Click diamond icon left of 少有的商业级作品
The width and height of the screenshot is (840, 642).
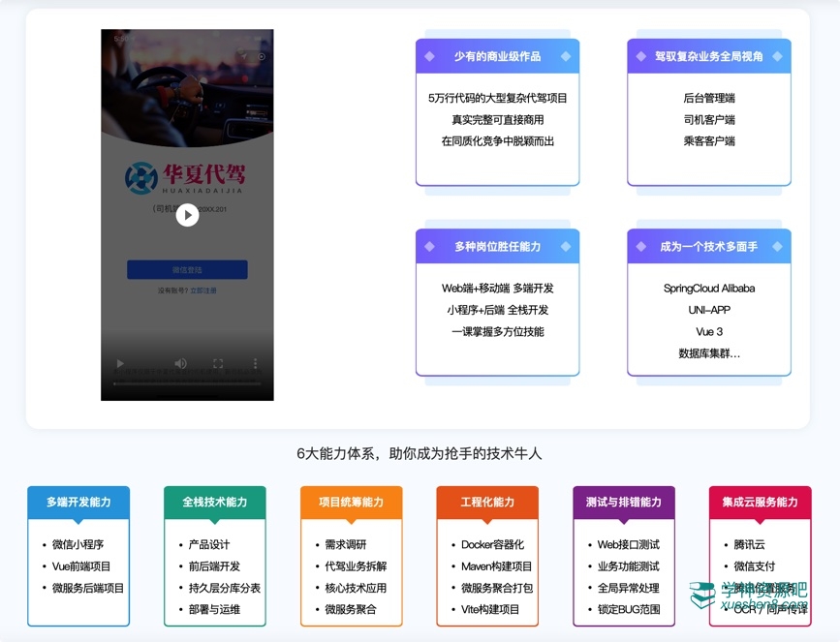coord(429,56)
